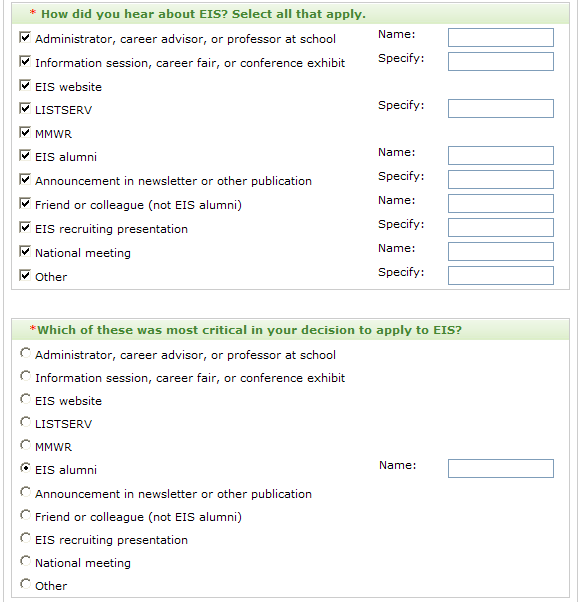Toggle the EIS website checkbox
The image size is (582, 602).
tap(25, 85)
